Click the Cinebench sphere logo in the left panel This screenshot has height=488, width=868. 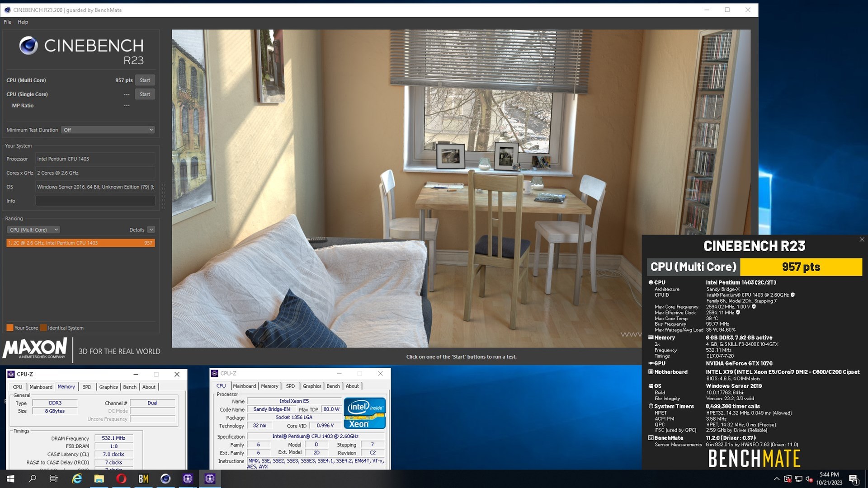pos(28,45)
